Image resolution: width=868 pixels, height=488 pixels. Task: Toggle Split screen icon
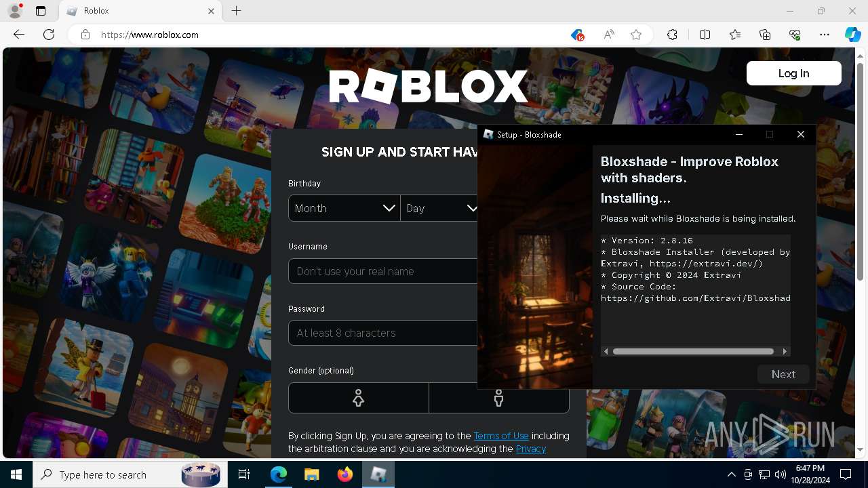pos(705,35)
